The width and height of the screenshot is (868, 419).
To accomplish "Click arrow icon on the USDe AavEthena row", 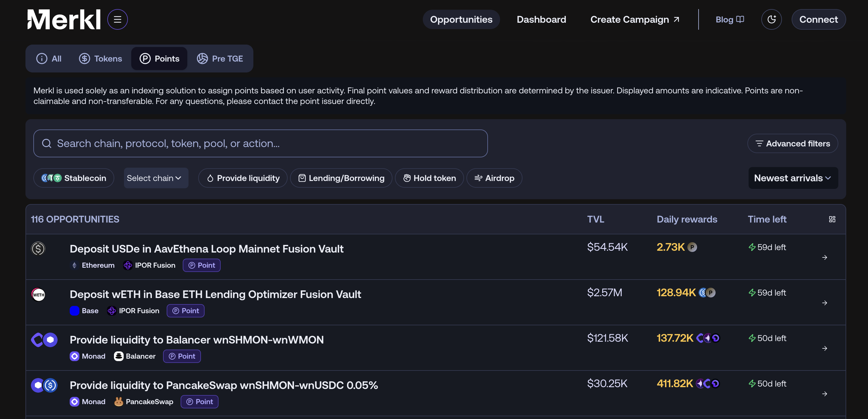I will coord(824,257).
